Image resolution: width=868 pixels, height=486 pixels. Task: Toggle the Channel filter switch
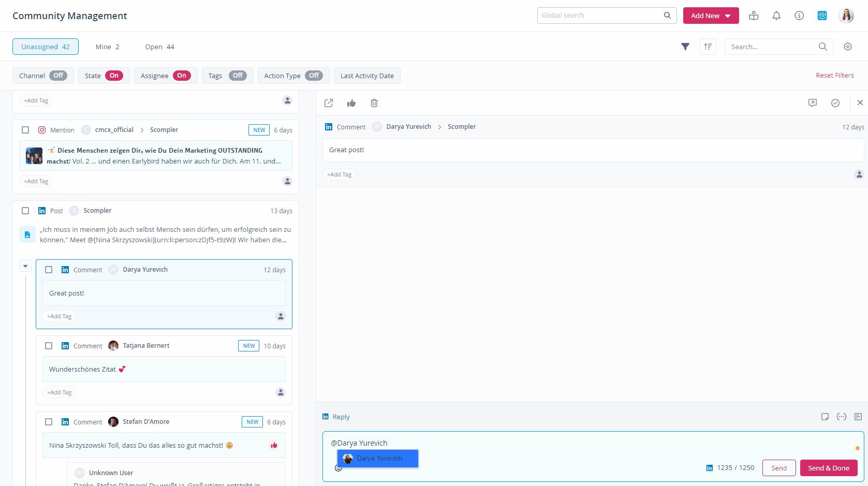click(58, 76)
